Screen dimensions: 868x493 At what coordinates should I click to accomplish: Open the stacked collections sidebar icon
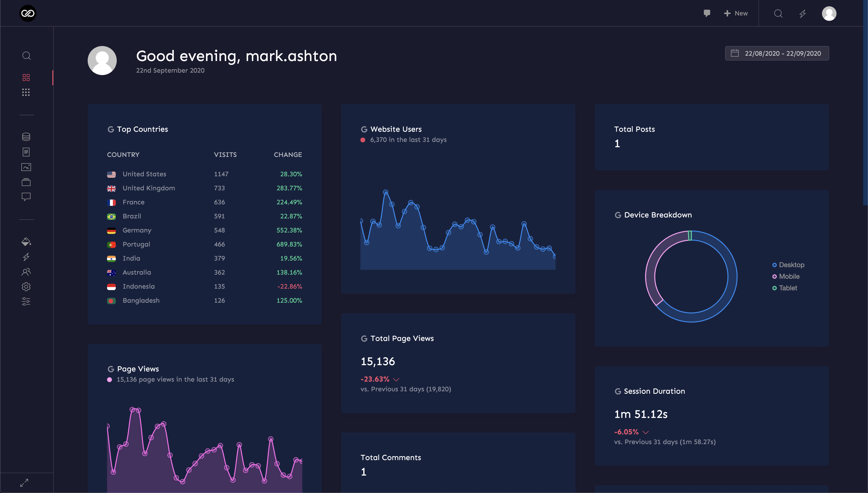click(26, 182)
